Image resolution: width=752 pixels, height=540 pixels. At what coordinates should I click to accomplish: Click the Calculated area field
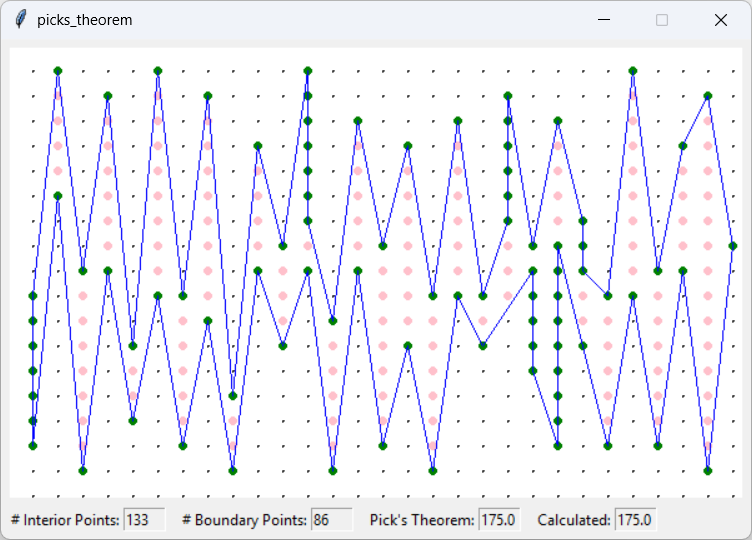coord(635,520)
